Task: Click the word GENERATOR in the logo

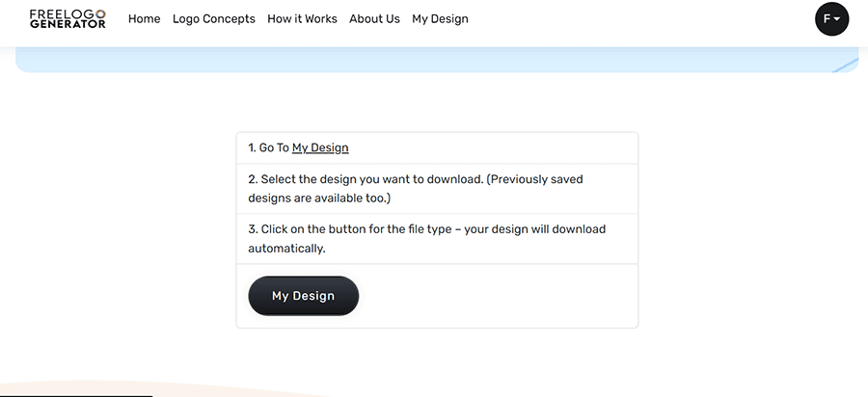Action: (68, 24)
